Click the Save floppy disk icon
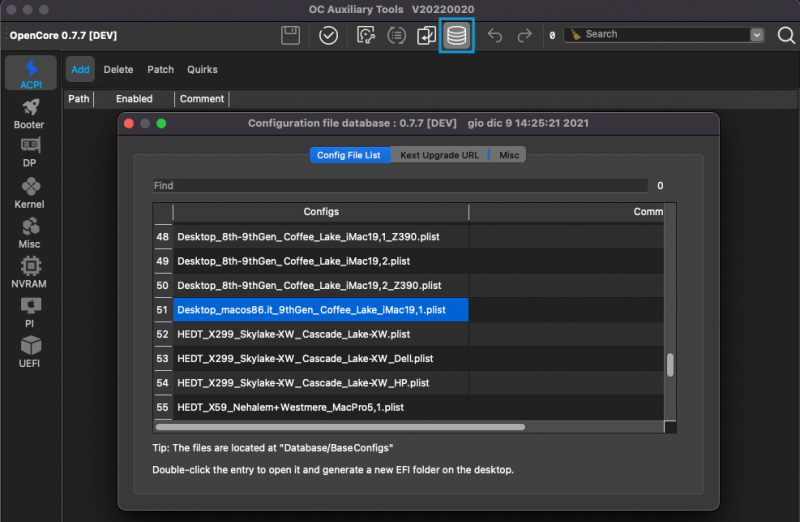The width and height of the screenshot is (800, 522). [291, 36]
